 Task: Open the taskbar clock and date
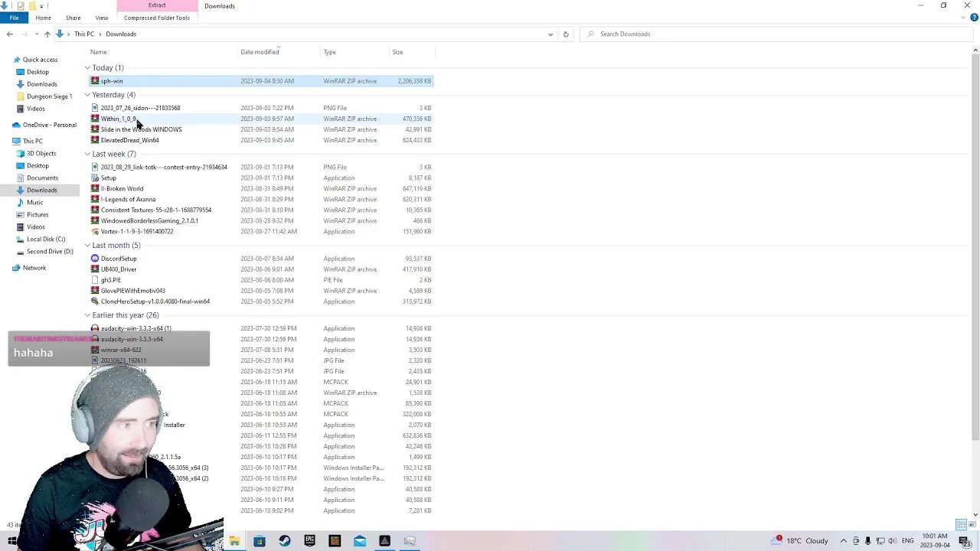tap(935, 541)
